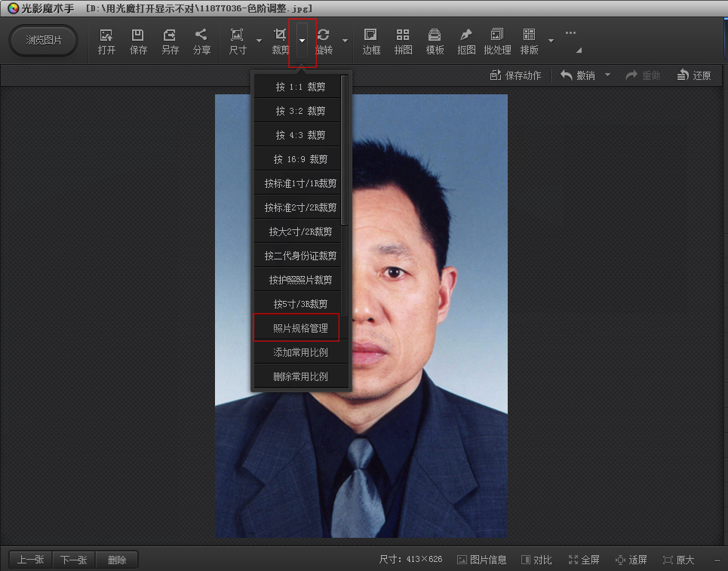Share the photo via the 分享 icon
The image size is (728, 571).
click(201, 41)
